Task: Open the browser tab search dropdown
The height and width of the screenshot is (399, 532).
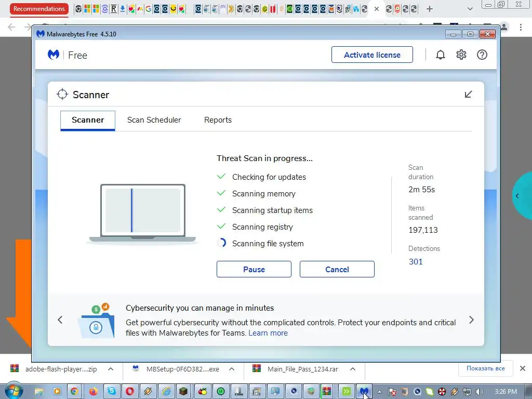Action: [470, 9]
